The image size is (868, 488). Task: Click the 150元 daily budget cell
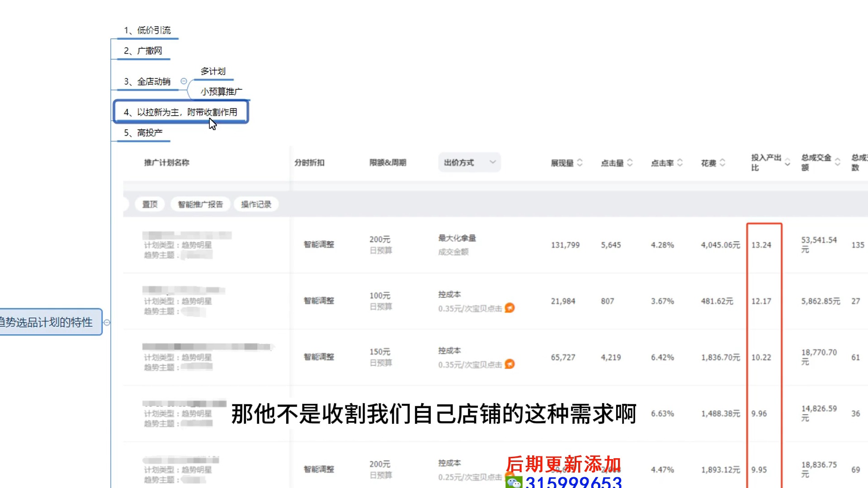380,351
